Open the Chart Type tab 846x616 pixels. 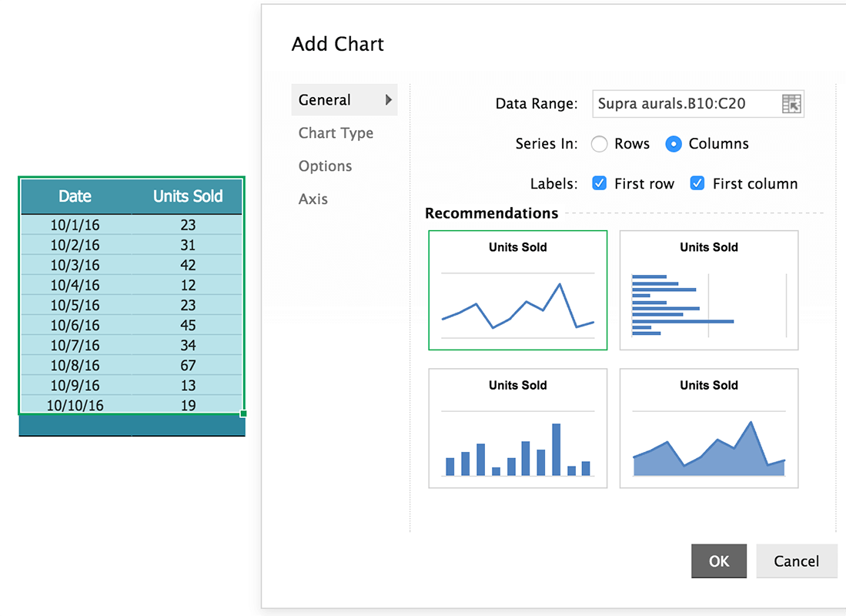[336, 133]
